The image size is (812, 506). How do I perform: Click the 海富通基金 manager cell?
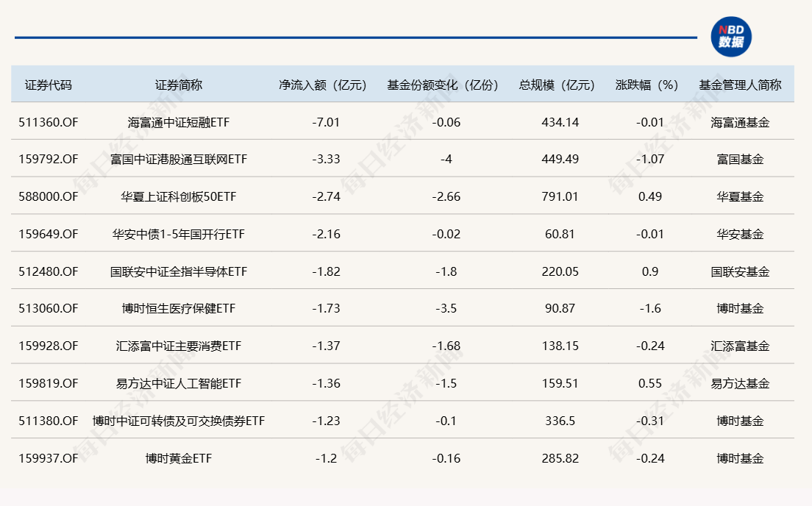(x=740, y=122)
